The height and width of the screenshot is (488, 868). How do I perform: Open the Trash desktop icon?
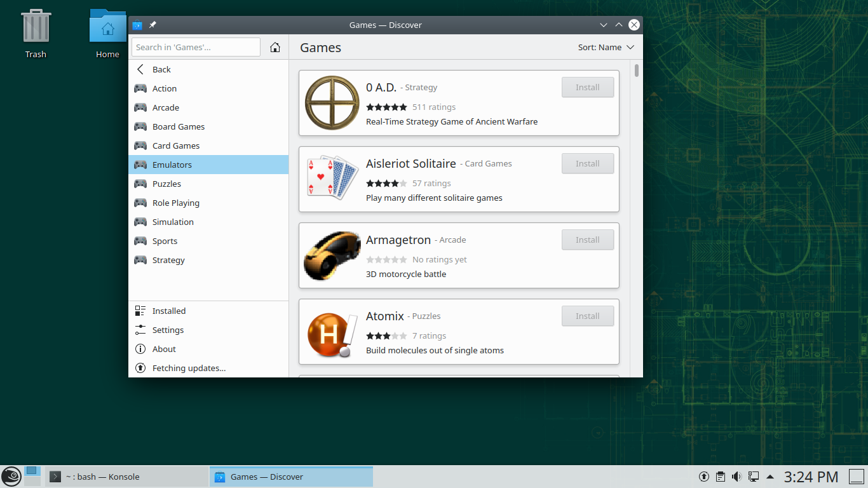pos(36,34)
